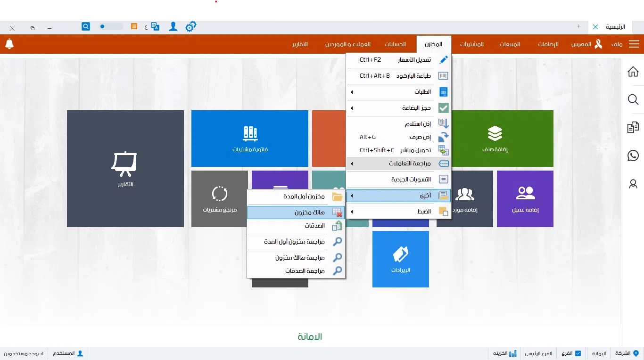Toggle the الفرع checkbox in status bar

[x=578, y=353]
